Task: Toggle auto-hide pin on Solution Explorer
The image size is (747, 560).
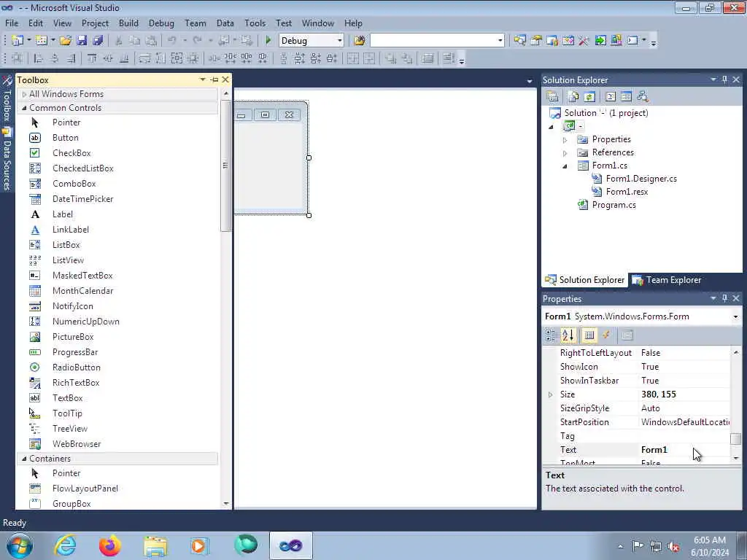Action: click(x=724, y=79)
